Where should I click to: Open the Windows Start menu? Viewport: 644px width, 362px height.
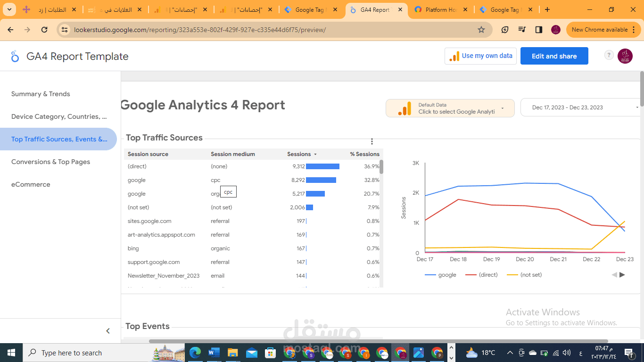point(11,353)
